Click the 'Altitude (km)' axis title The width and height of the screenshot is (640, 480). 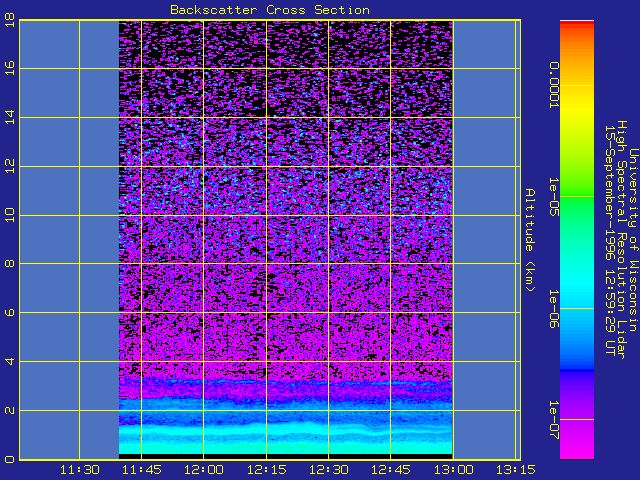[x=529, y=240]
